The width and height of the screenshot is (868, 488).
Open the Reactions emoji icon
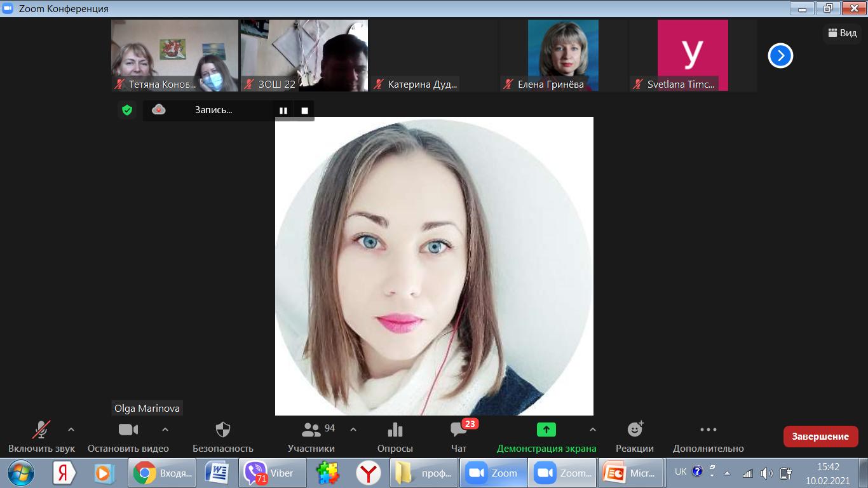(x=634, y=430)
